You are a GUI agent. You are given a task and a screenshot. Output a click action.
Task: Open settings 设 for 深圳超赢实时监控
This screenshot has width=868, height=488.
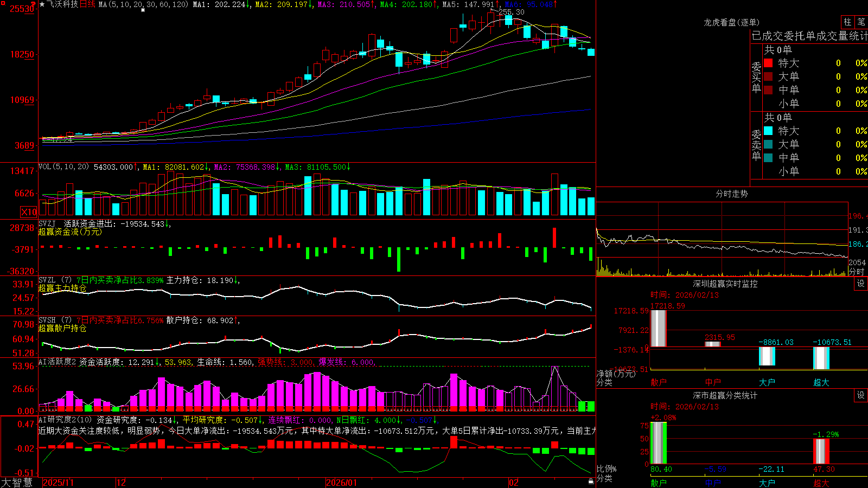[861, 284]
